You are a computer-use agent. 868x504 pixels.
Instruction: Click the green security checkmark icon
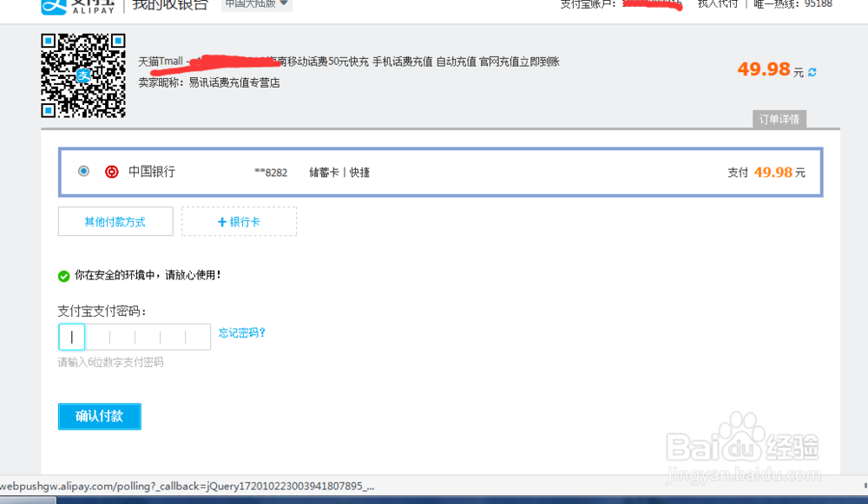tap(63, 277)
